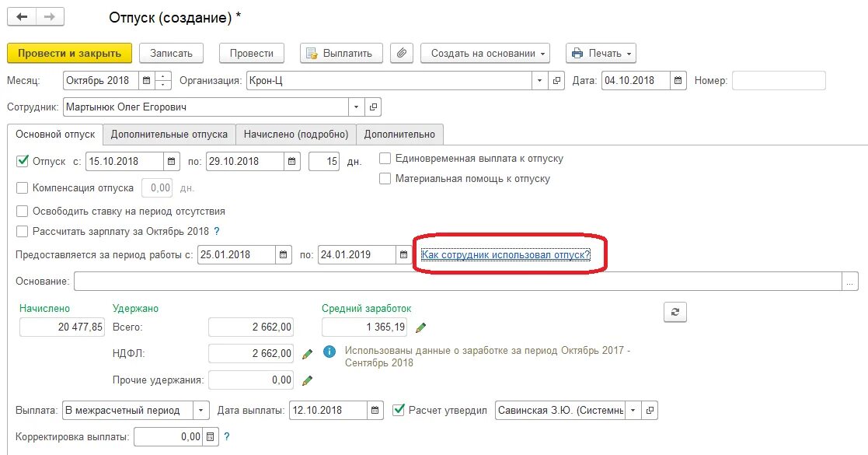The width and height of the screenshot is (868, 455).
Task: Expand the Сотрудник dropdown arrow
Action: click(357, 107)
